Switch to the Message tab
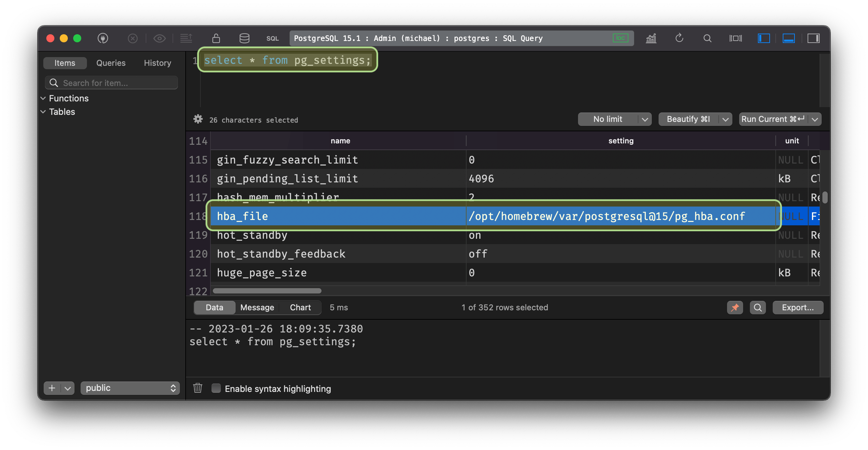The image size is (868, 450). click(x=257, y=307)
